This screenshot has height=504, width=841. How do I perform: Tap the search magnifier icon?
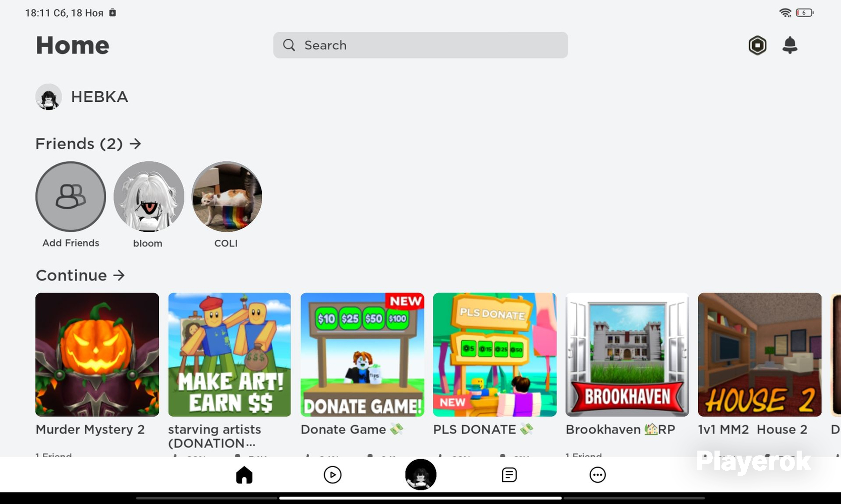(x=289, y=45)
